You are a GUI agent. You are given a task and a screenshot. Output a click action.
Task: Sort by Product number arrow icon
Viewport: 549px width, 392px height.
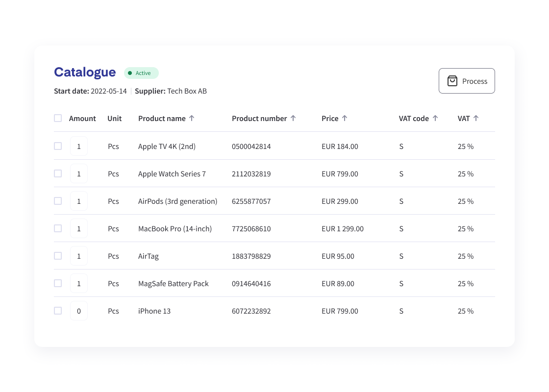[293, 118]
